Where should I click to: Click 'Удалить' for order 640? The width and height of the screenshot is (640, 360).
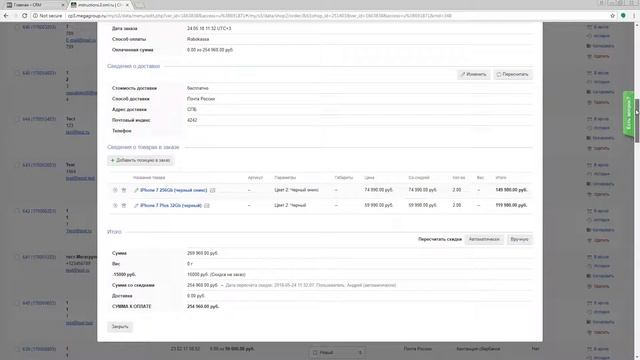tap(598, 332)
